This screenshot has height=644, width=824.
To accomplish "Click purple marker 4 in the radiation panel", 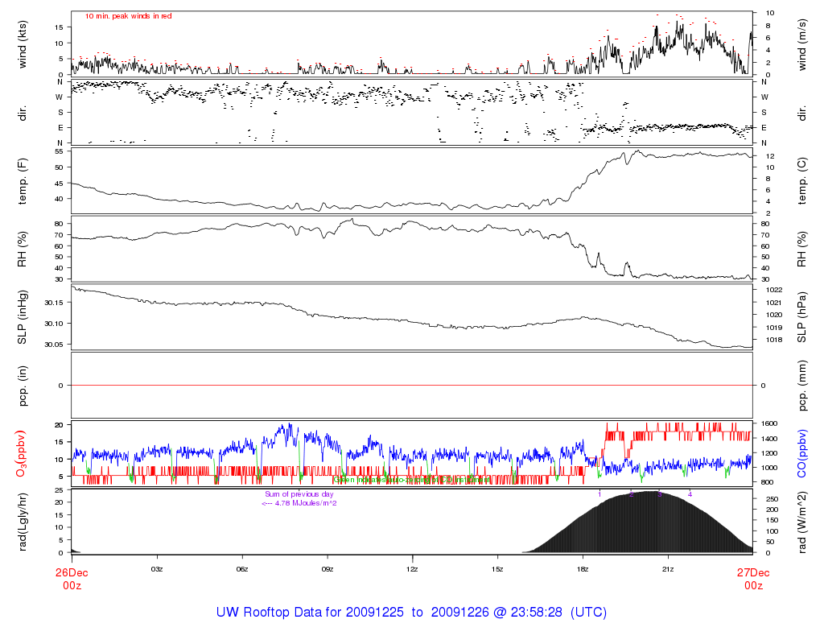I will click(x=690, y=494).
